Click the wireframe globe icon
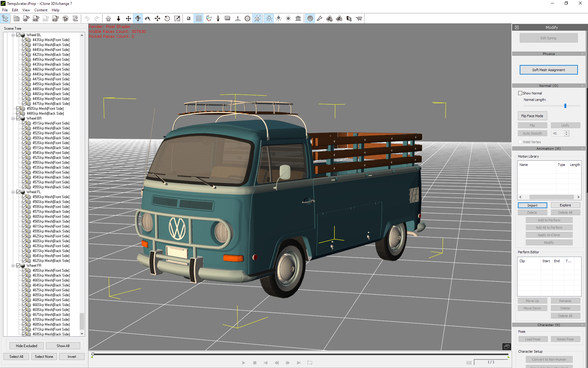Image resolution: width=588 pixels, height=368 pixels. click(247, 19)
